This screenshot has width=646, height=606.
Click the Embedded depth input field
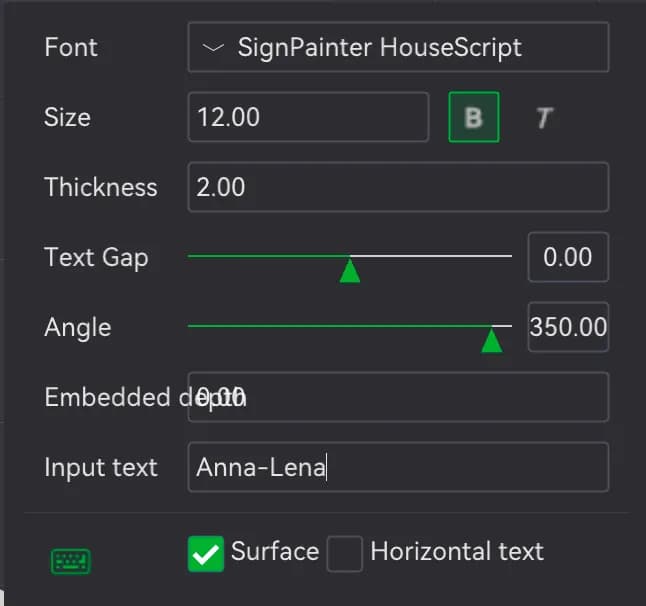pos(398,397)
